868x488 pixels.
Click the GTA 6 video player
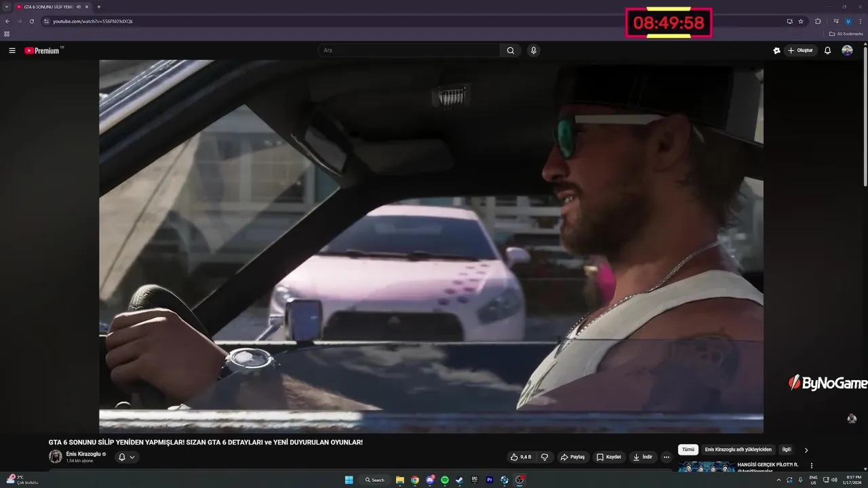coord(431,246)
